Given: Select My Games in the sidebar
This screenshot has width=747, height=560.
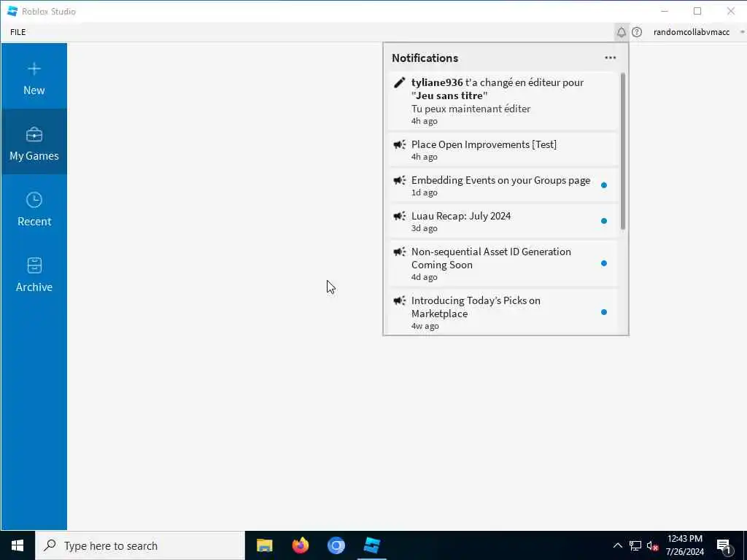Looking at the screenshot, I should (34, 142).
